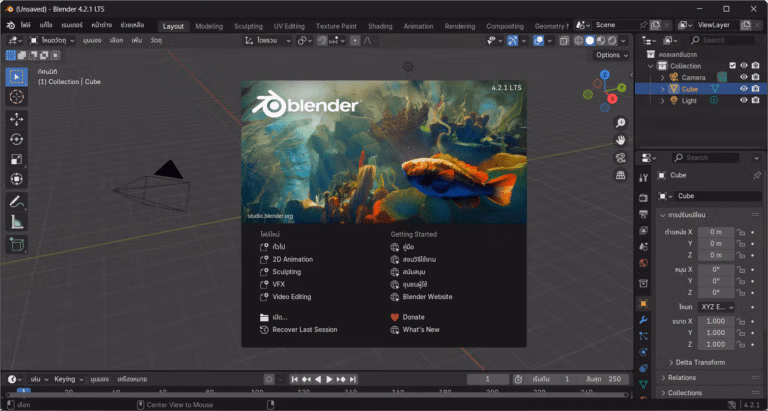The image size is (768, 411).
Task: Toggle the camera view icon
Action: click(621, 157)
